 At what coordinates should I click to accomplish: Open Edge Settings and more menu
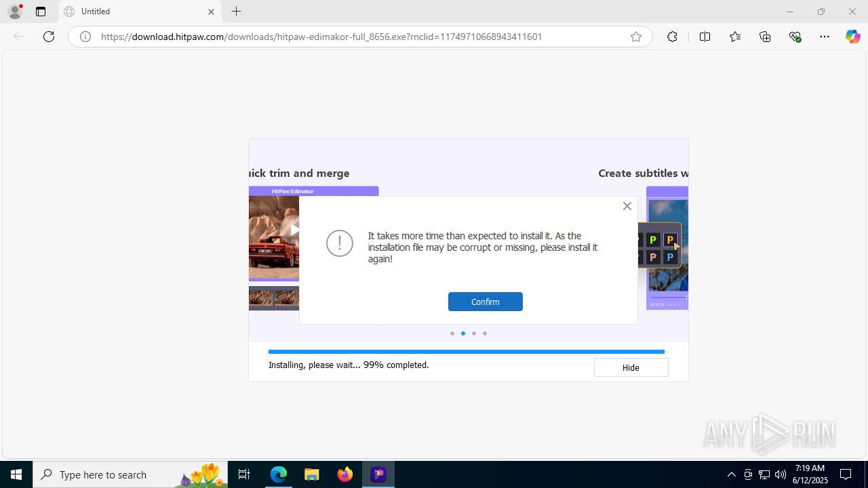coord(825,37)
